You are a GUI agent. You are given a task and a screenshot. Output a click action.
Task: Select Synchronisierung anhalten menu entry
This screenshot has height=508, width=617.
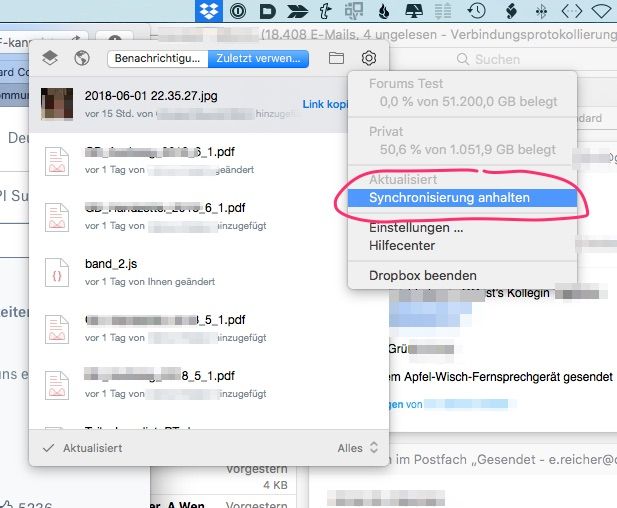pos(462,198)
